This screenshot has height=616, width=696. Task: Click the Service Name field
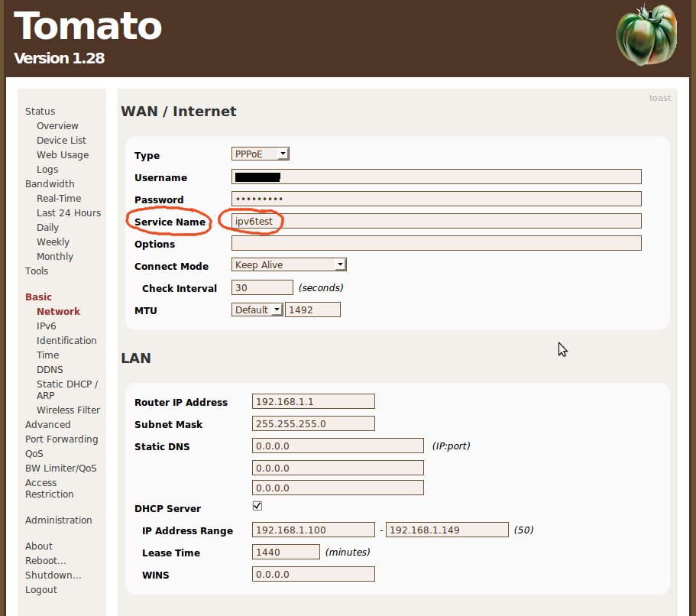coord(436,221)
